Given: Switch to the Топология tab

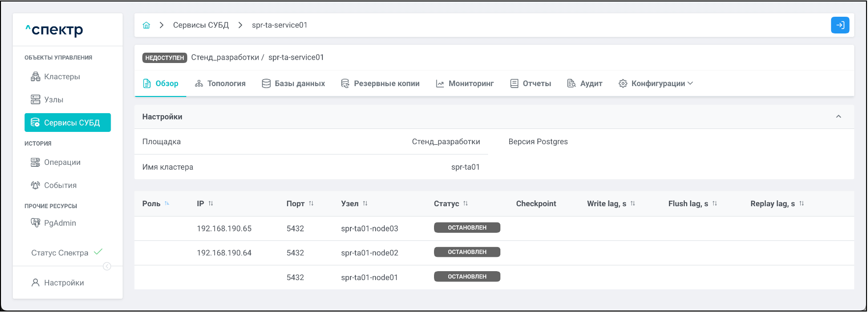Looking at the screenshot, I should [x=220, y=84].
